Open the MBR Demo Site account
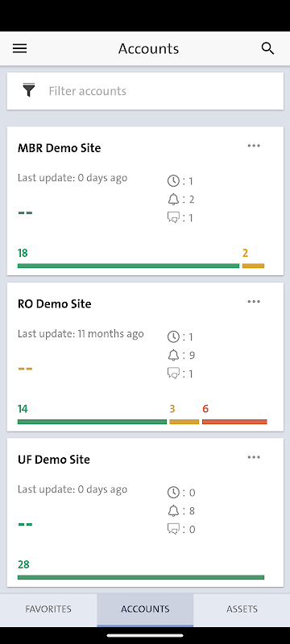 pyautogui.click(x=59, y=148)
